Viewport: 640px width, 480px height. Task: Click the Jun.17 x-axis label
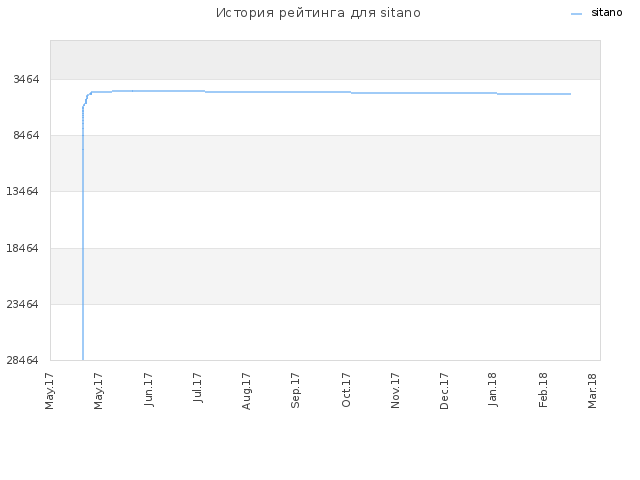149,390
